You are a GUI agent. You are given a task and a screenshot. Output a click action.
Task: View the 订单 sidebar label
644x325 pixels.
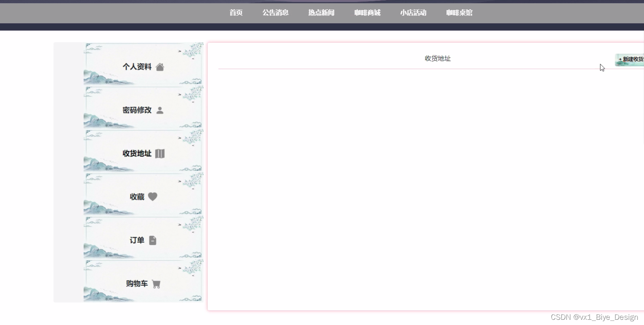tap(137, 240)
